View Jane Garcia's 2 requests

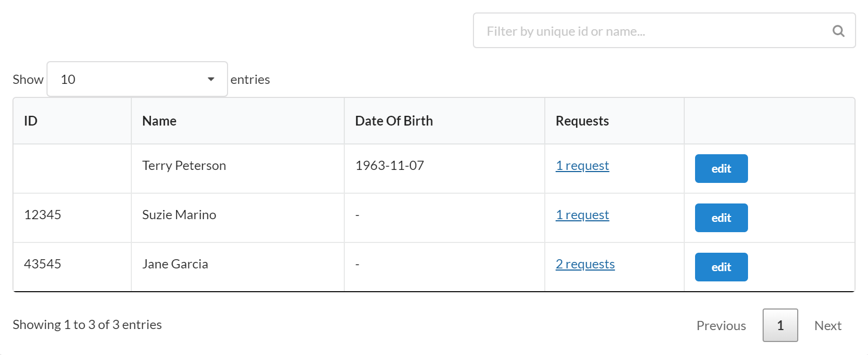[x=585, y=264]
